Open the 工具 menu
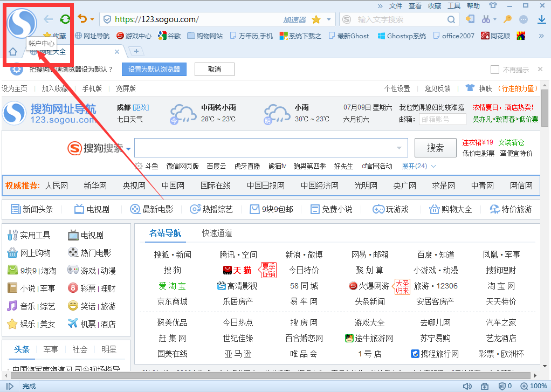This screenshot has height=392, width=551. 453,5
